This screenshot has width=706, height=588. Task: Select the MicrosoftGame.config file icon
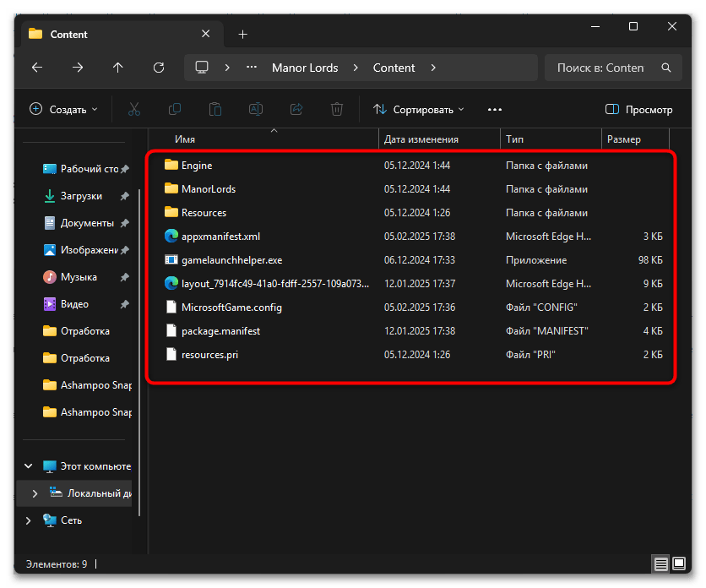171,307
